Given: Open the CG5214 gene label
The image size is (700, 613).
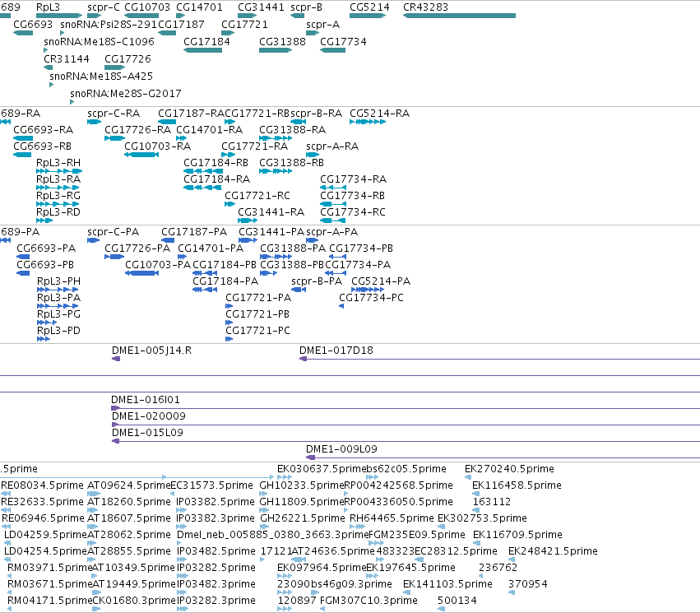Looking at the screenshot, I should point(369,7).
